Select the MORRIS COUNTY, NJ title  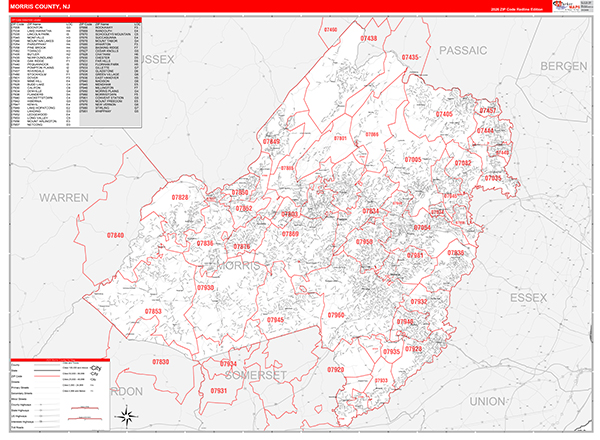[x=40, y=7]
